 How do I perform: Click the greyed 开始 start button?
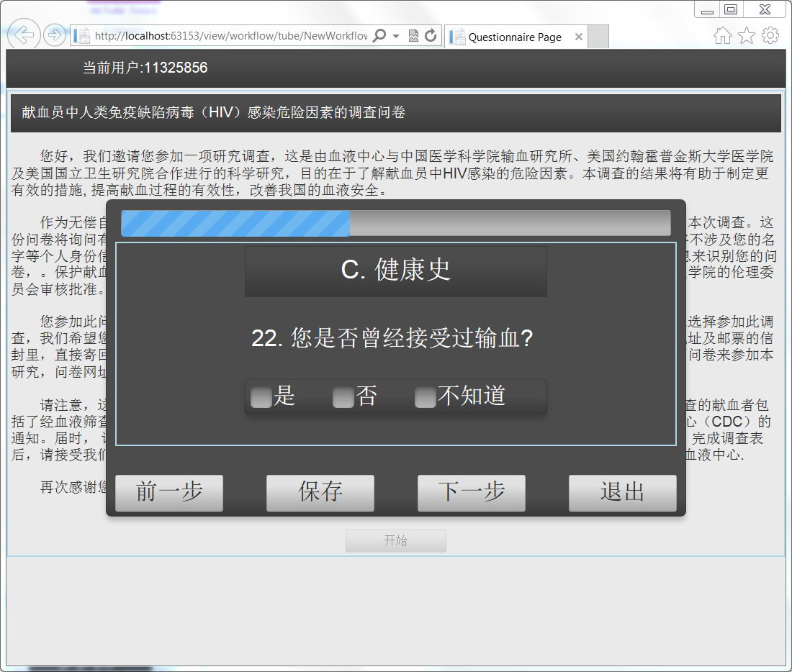(x=396, y=541)
